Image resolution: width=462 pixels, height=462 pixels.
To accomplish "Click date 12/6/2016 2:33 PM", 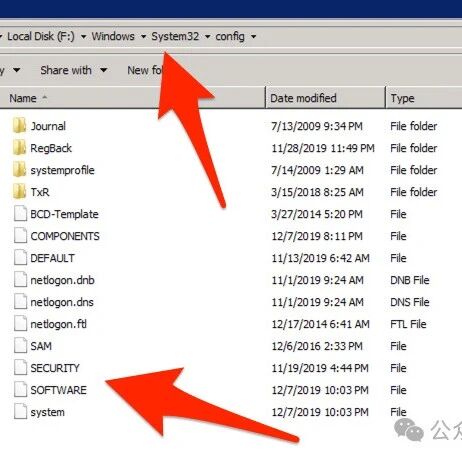I will (x=317, y=346).
